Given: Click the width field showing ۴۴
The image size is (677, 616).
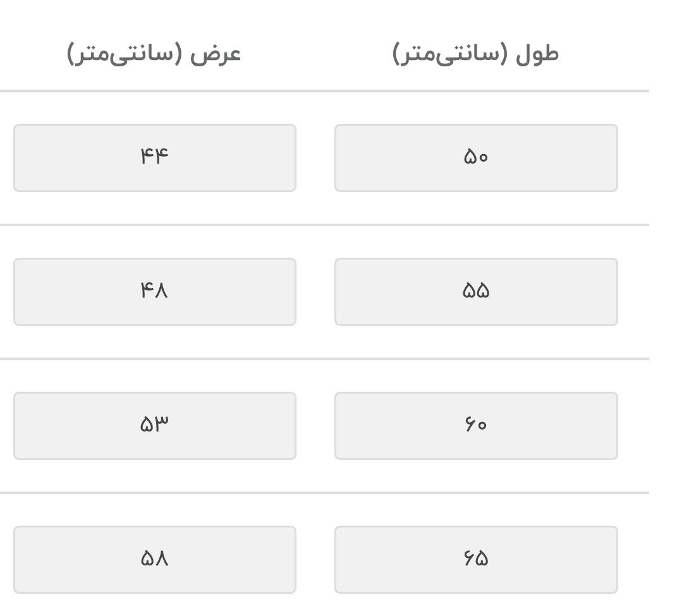Looking at the screenshot, I should (x=154, y=158).
